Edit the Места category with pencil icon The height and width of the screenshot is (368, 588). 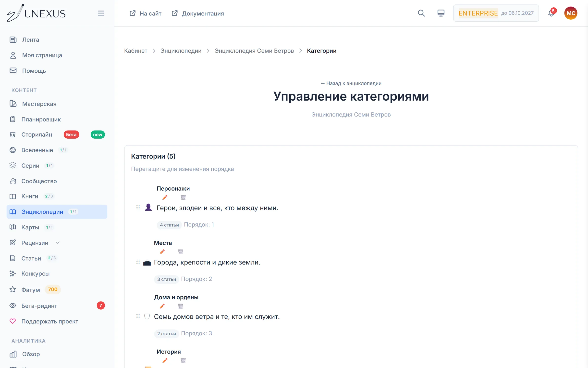[162, 252]
